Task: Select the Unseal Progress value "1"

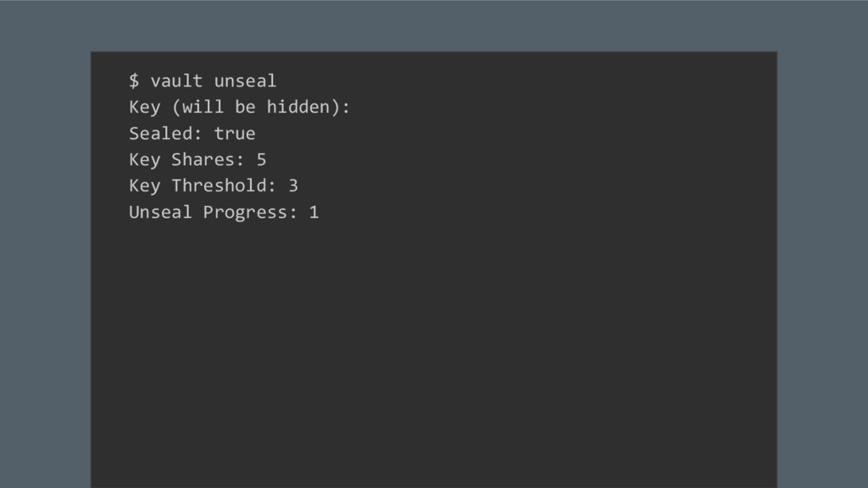Action: pos(314,213)
